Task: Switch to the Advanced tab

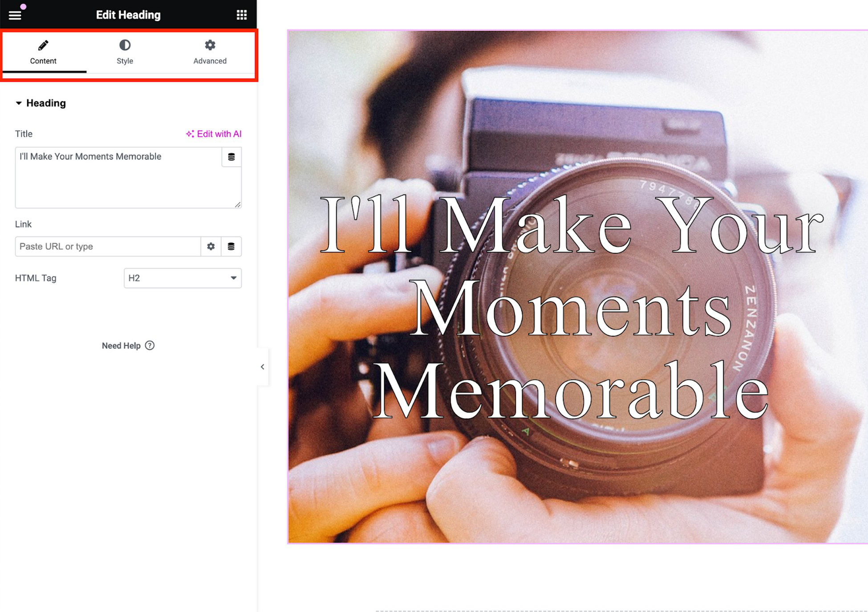Action: pyautogui.click(x=210, y=53)
